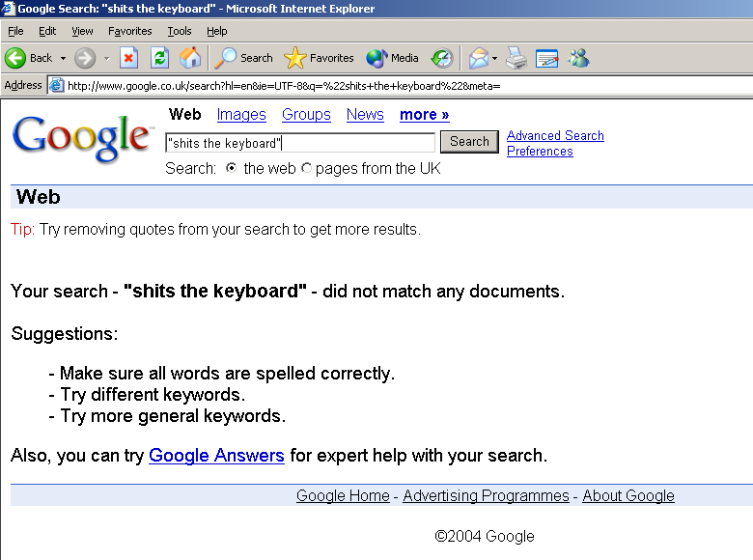Open the Advanced Search link
The width and height of the screenshot is (753, 560).
point(555,136)
